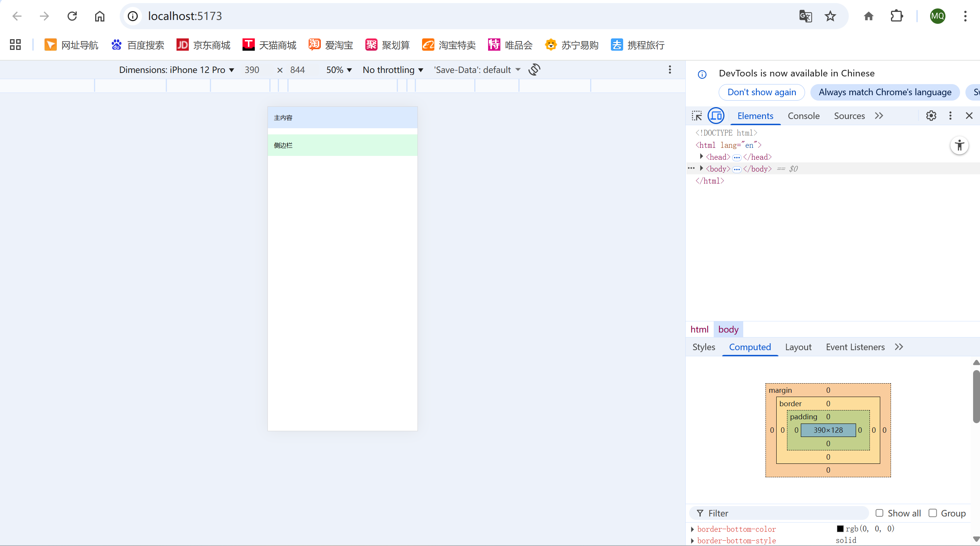The width and height of the screenshot is (980, 546).
Task: Reload the page
Action: pyautogui.click(x=72, y=16)
